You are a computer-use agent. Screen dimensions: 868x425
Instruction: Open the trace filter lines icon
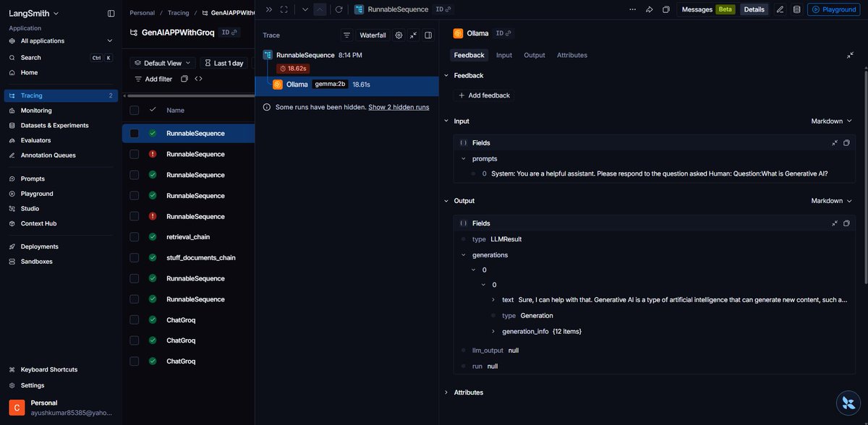[347, 35]
